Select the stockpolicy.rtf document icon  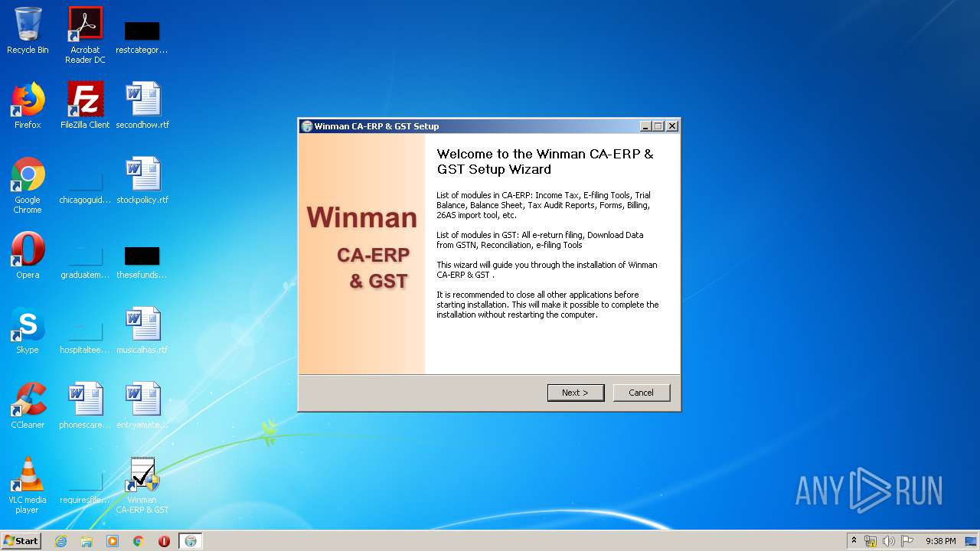point(142,181)
